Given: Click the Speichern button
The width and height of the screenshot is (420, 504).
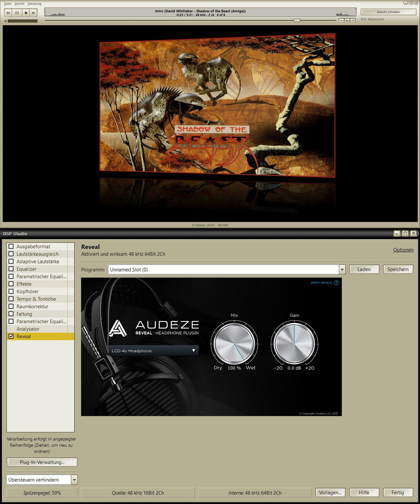Looking at the screenshot, I should pyautogui.click(x=398, y=269).
